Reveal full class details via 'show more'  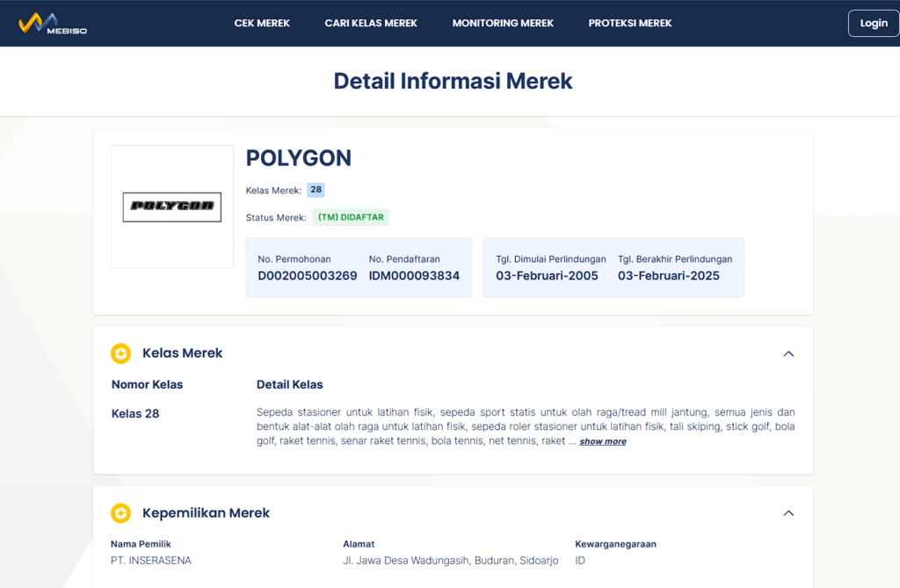[x=602, y=440]
